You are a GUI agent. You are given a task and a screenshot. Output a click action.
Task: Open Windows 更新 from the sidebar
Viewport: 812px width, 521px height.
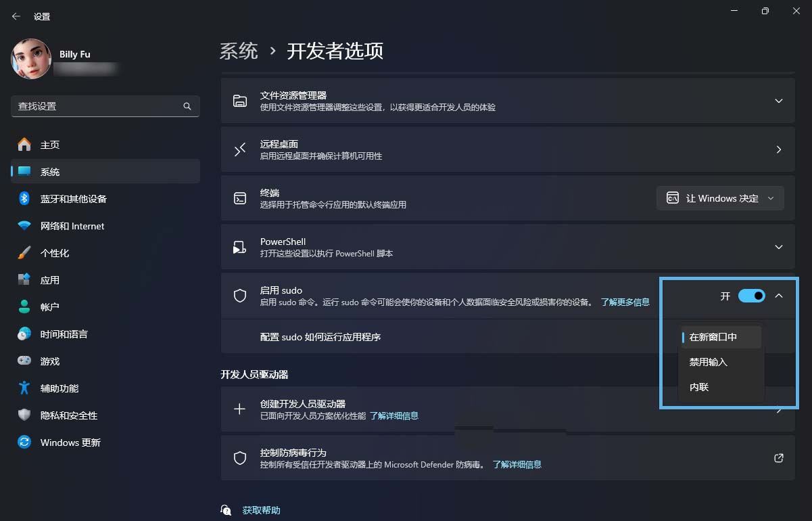click(70, 442)
